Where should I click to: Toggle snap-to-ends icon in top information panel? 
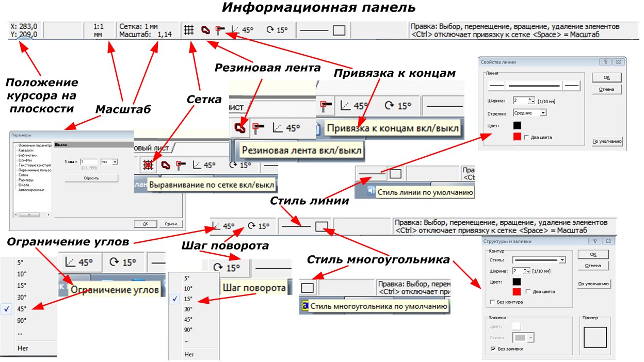[x=220, y=30]
